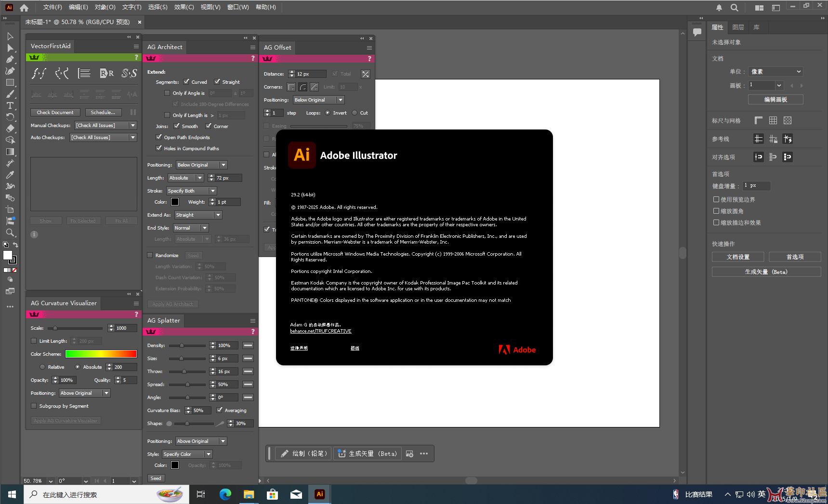
Task: Open Auto Checkups dropdown
Action: point(104,137)
